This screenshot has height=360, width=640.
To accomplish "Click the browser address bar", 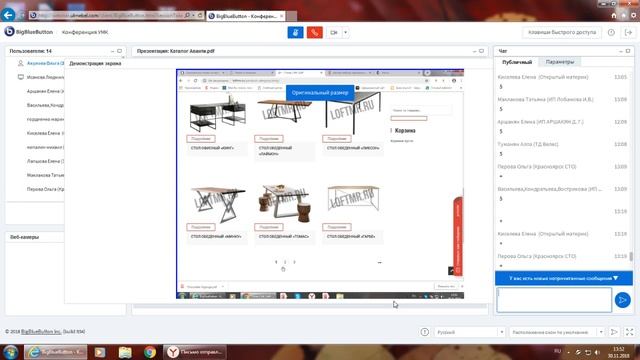I will (110, 16).
